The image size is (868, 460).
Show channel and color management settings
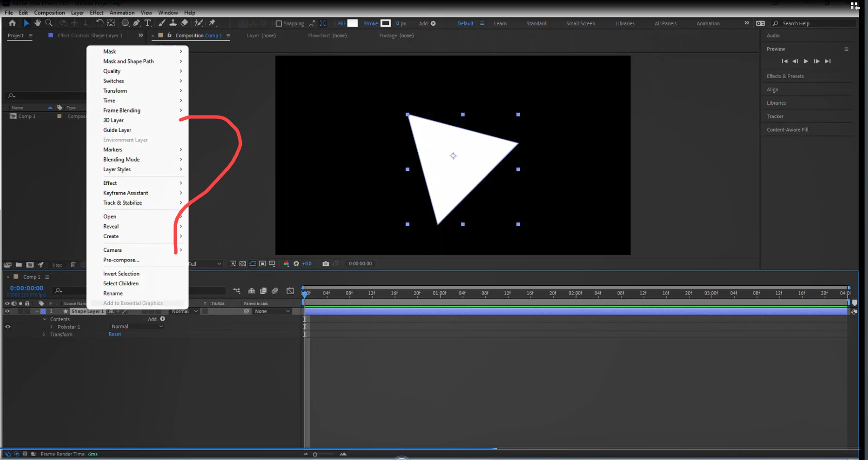click(x=286, y=263)
